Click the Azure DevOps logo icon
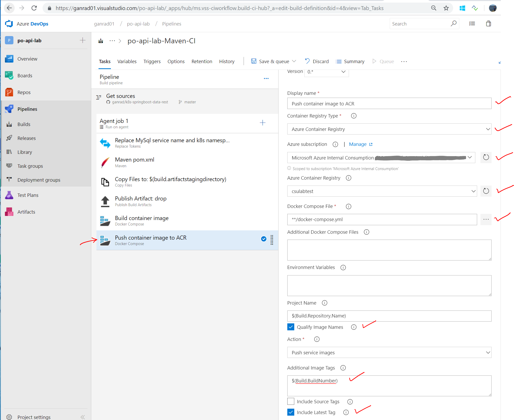The image size is (514, 420). click(9, 24)
